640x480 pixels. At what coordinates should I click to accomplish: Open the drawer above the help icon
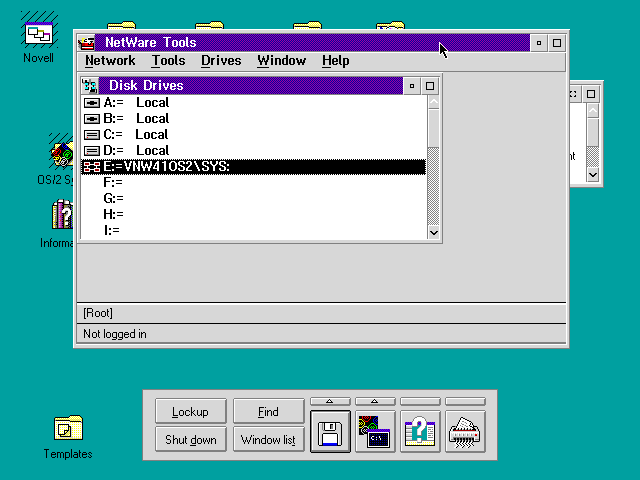pos(420,402)
